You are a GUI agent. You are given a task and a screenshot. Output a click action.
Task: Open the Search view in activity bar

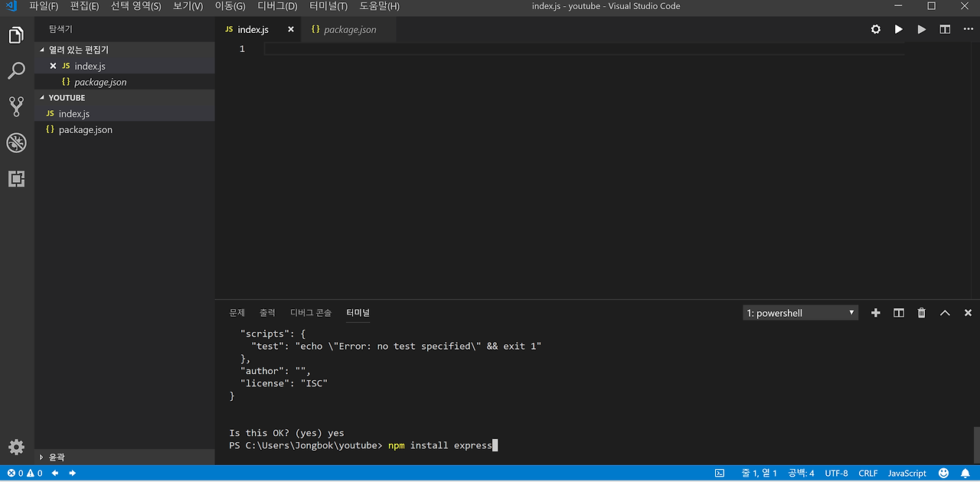tap(16, 71)
